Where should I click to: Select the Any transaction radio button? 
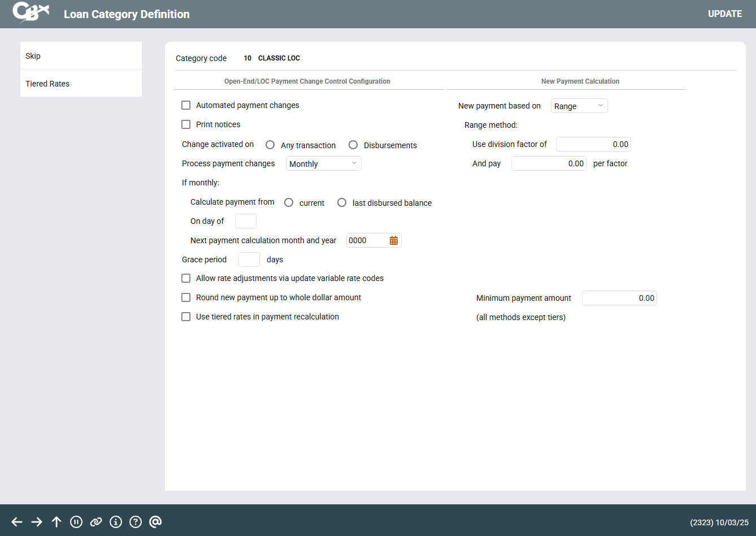point(270,145)
